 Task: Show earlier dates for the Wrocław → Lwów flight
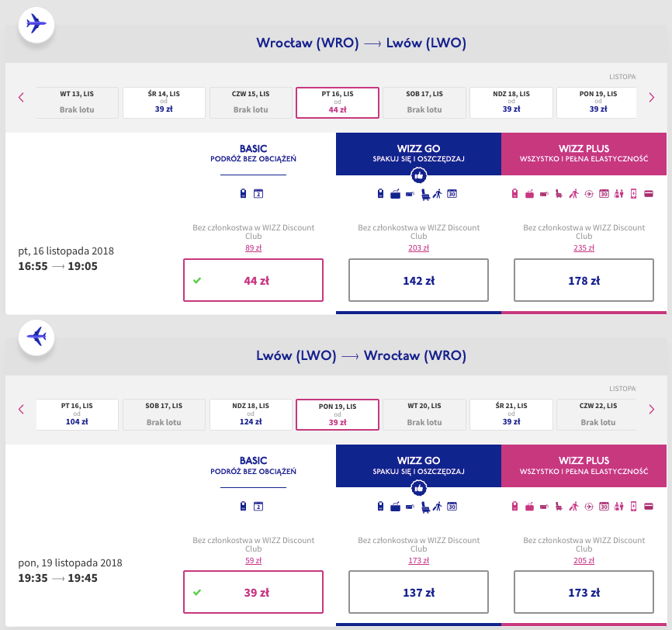(21, 97)
